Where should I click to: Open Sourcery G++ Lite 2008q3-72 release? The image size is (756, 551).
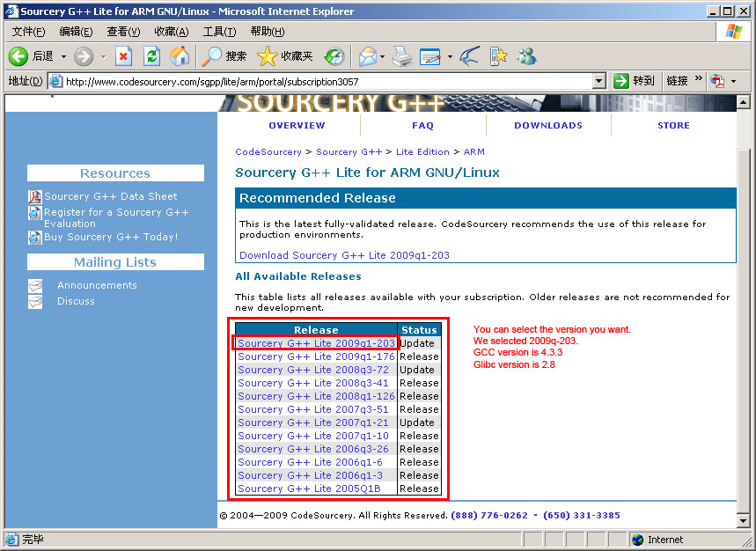[x=313, y=370]
